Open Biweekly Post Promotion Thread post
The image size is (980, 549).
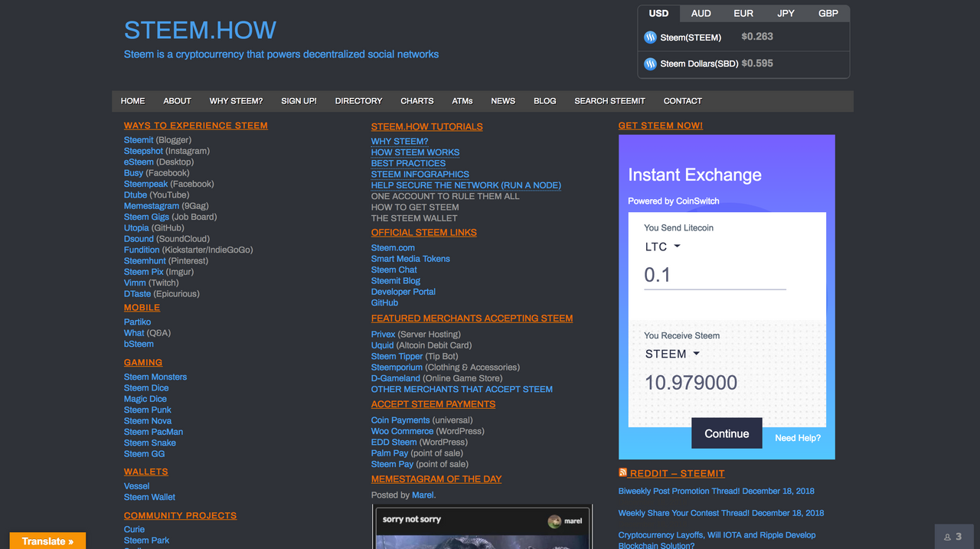click(717, 491)
